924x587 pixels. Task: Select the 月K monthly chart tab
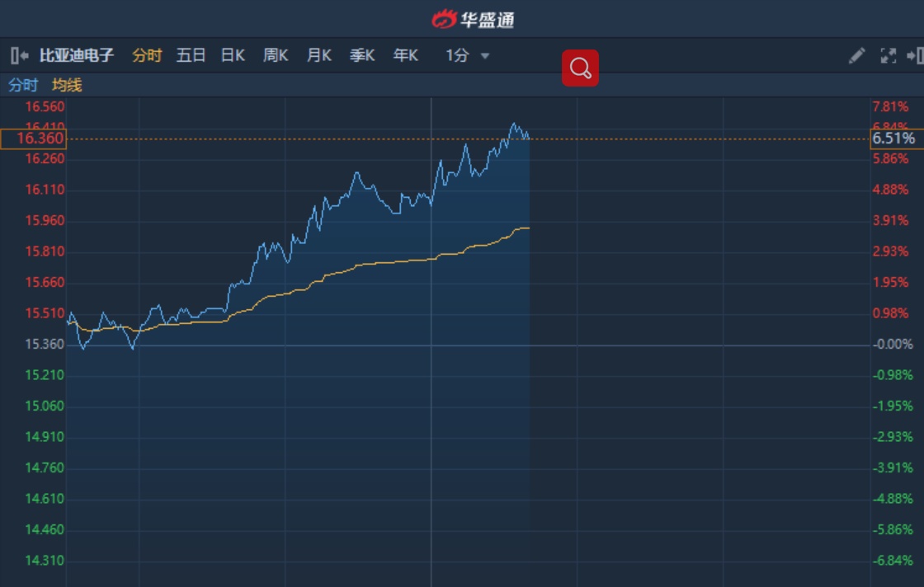[318, 55]
